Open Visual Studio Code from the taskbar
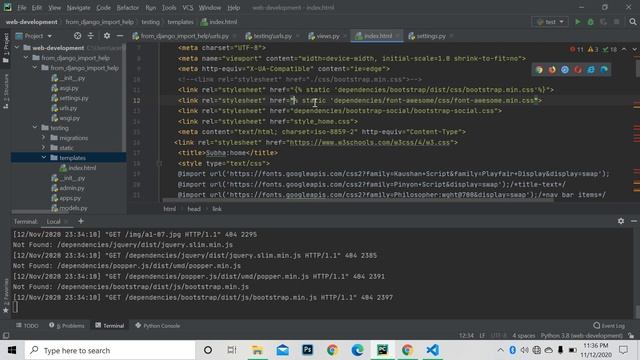The height and width of the screenshot is (360, 640). pyautogui.click(x=433, y=350)
